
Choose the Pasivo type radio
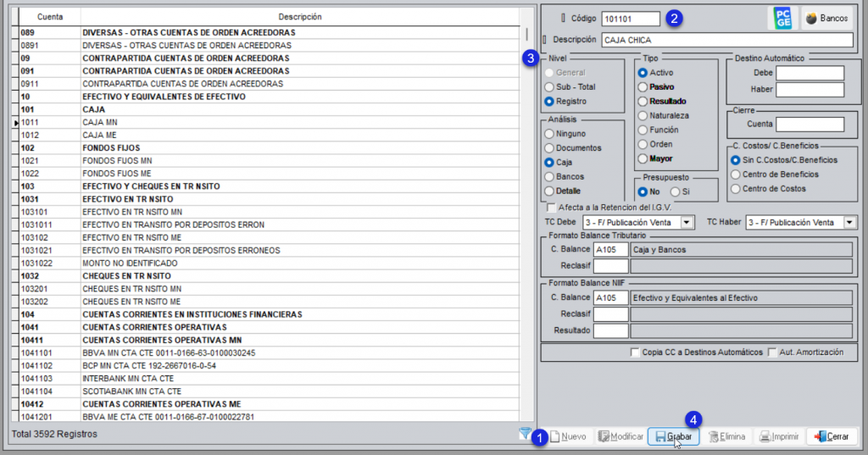[x=643, y=87]
